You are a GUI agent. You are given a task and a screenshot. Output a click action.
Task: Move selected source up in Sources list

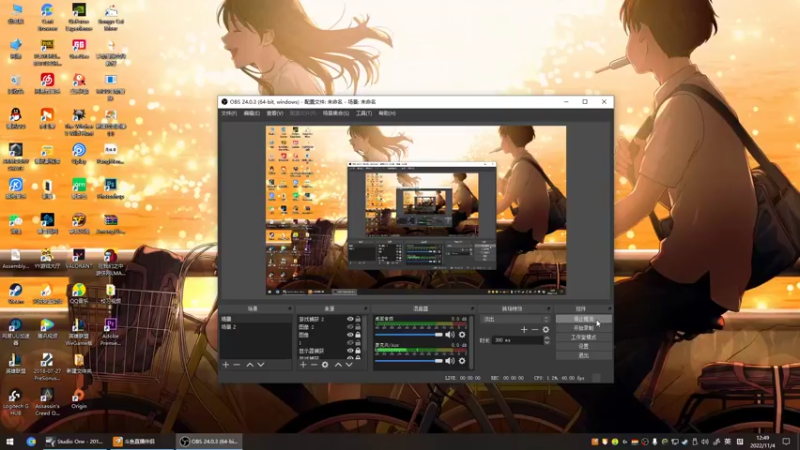(338, 365)
